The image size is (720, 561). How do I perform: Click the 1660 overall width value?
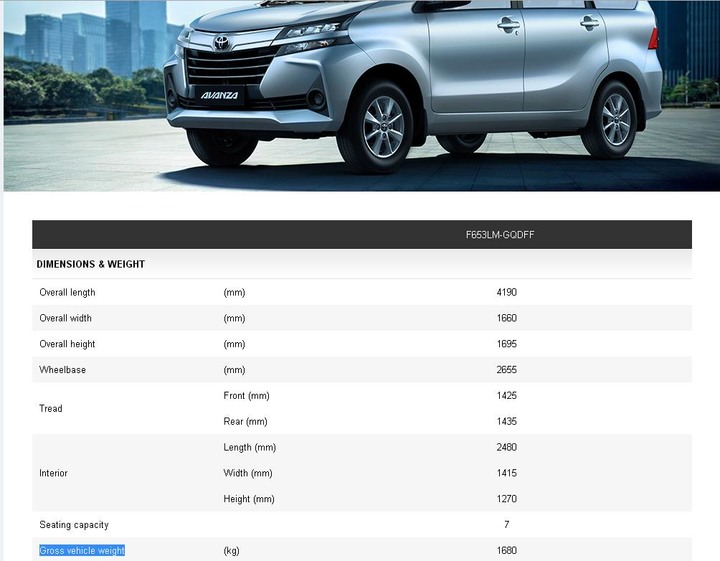[x=506, y=318]
